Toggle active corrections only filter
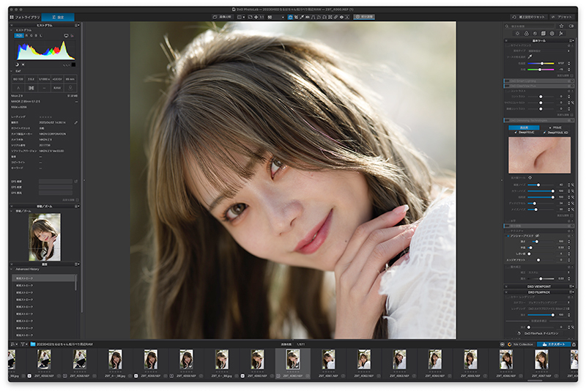Image resolution: width=586 pixels, height=392 pixels. click(571, 26)
